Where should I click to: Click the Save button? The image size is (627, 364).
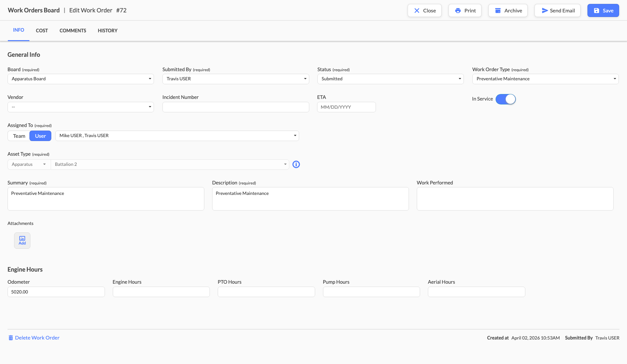click(603, 10)
